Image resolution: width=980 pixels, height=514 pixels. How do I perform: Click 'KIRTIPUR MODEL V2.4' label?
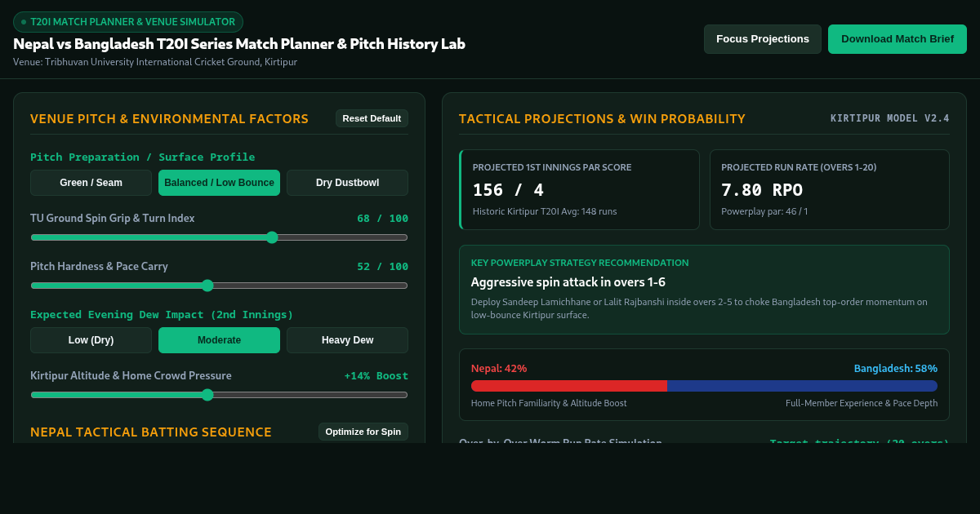click(x=890, y=118)
